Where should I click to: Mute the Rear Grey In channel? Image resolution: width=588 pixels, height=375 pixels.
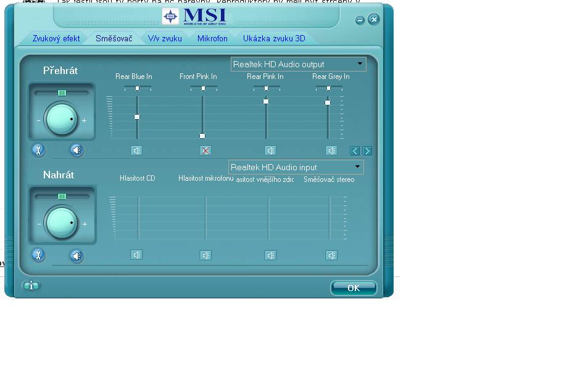331,150
